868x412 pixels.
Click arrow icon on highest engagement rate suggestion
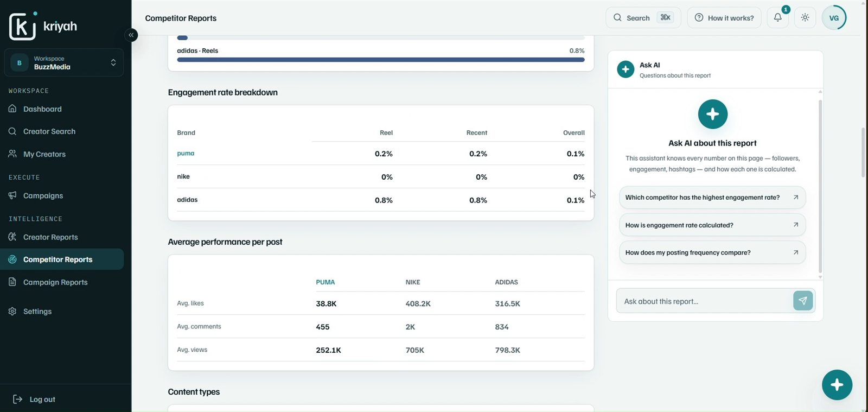click(796, 197)
